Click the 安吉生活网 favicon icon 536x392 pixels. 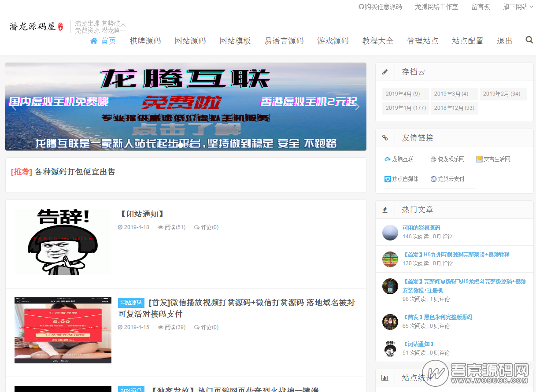(479, 159)
